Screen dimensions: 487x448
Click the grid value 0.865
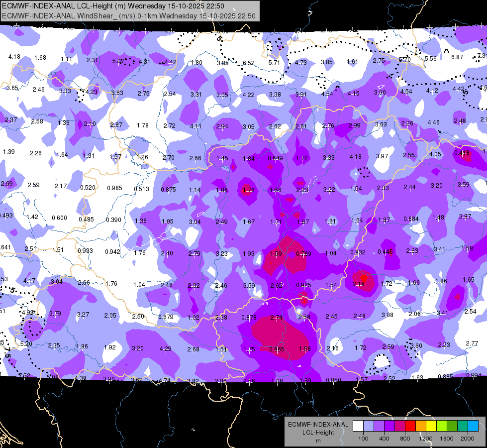pos(277,349)
